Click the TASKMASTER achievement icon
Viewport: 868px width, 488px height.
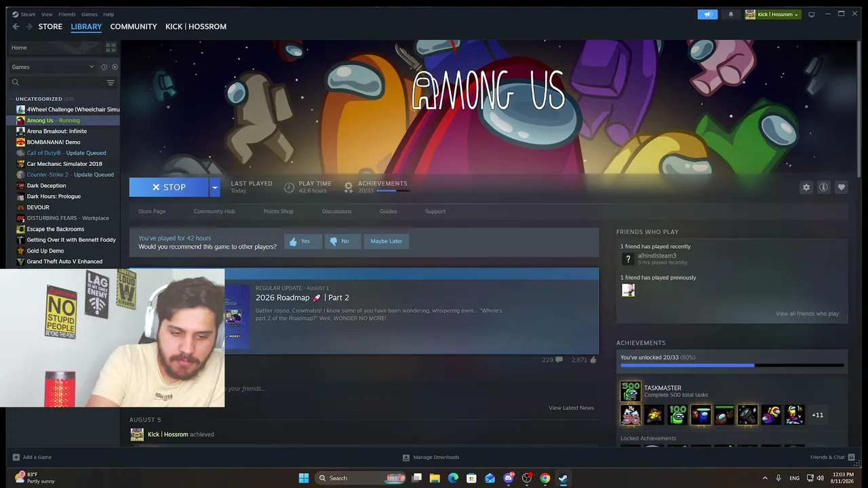tap(630, 391)
